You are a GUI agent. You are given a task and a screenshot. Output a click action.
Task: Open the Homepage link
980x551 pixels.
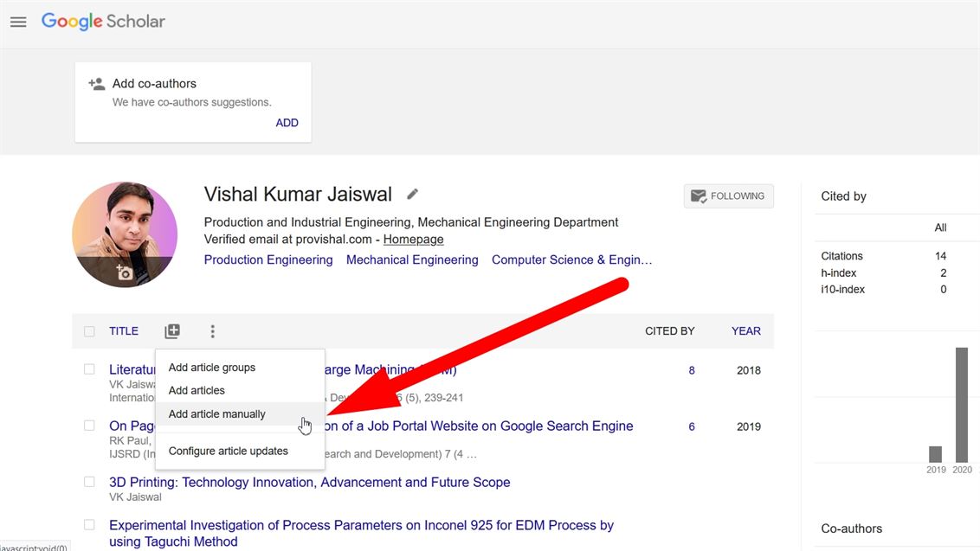[x=413, y=240]
